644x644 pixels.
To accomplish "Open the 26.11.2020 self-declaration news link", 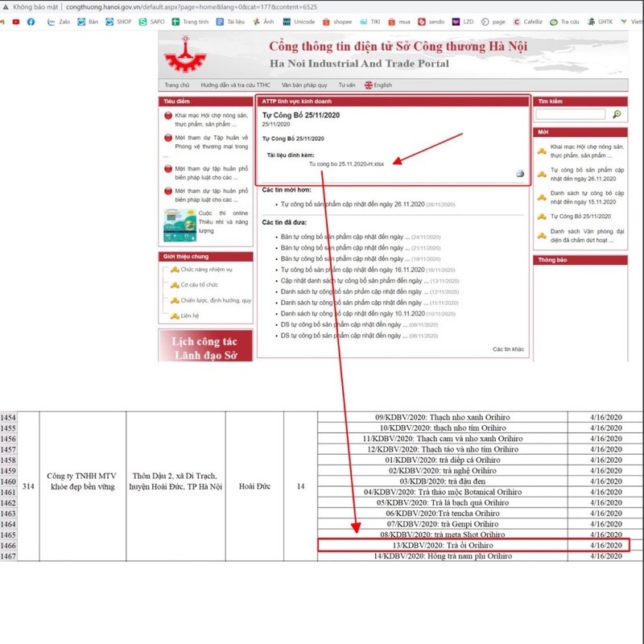I will pyautogui.click(x=351, y=205).
